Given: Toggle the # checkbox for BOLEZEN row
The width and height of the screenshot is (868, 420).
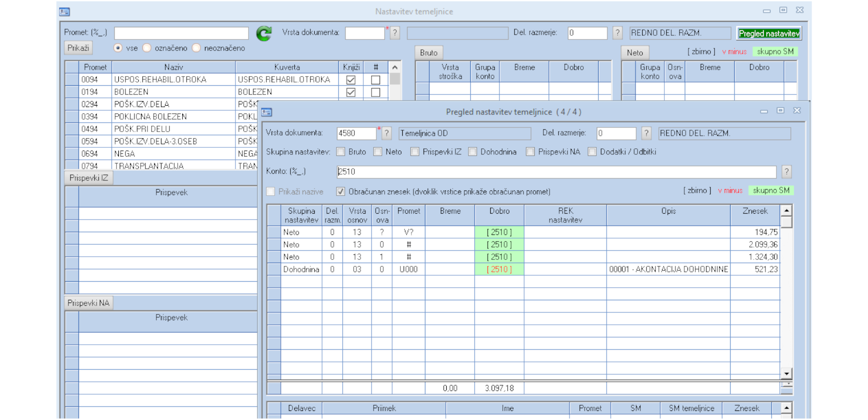Looking at the screenshot, I should click(375, 92).
